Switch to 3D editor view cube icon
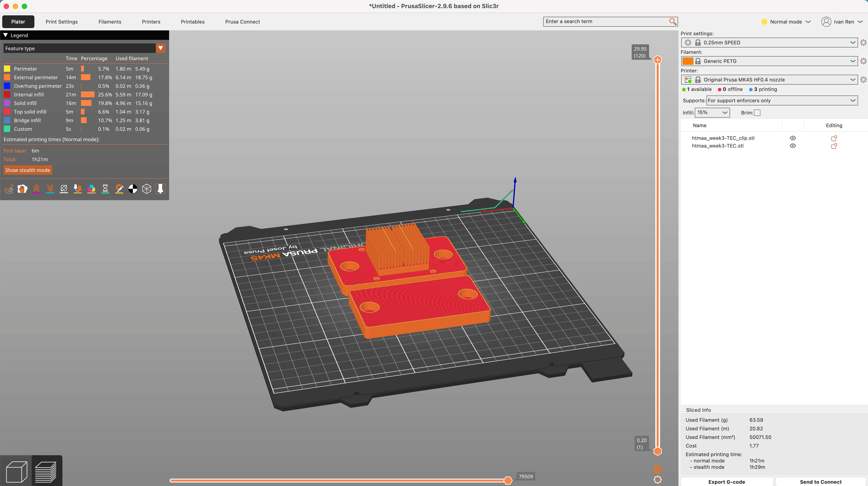Screen dimensions: 868x486 17,472
